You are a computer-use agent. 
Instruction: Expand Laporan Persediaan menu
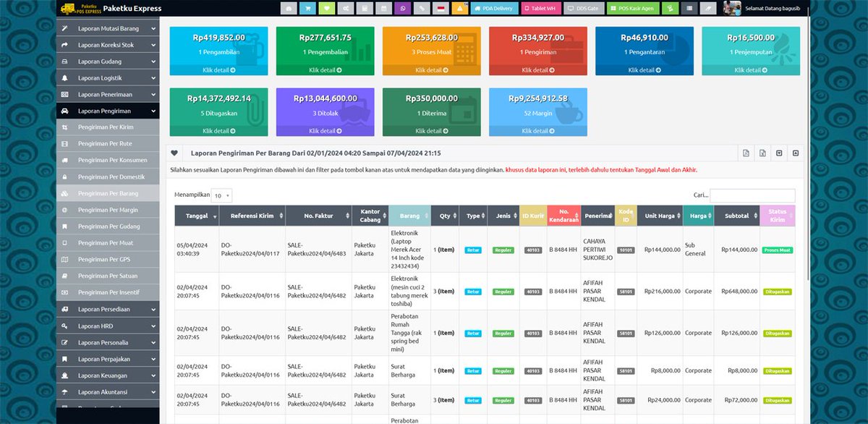coord(108,310)
